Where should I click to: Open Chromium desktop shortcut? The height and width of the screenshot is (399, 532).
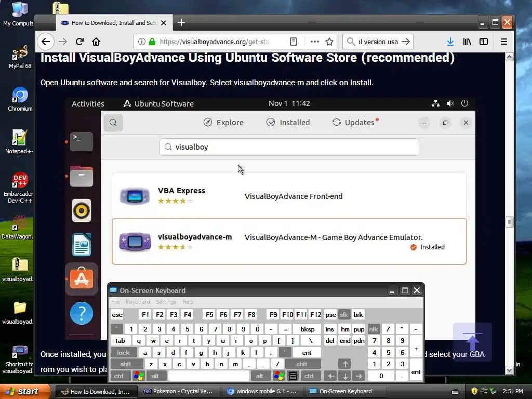coord(20,99)
